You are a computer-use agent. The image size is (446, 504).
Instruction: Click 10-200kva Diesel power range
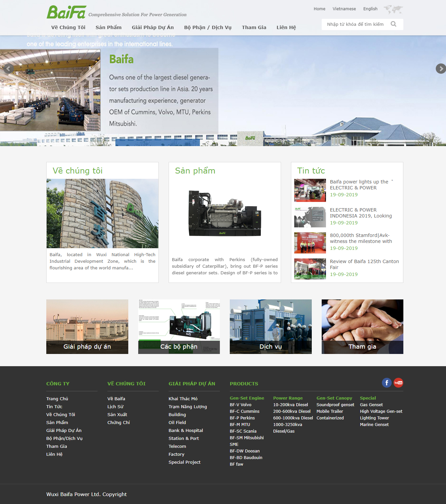click(291, 405)
